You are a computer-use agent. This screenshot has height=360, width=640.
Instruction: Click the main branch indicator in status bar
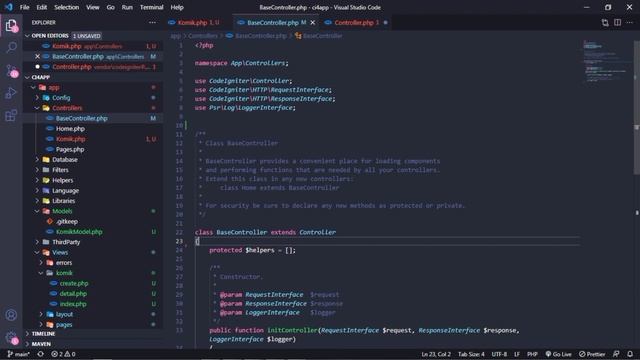19,354
